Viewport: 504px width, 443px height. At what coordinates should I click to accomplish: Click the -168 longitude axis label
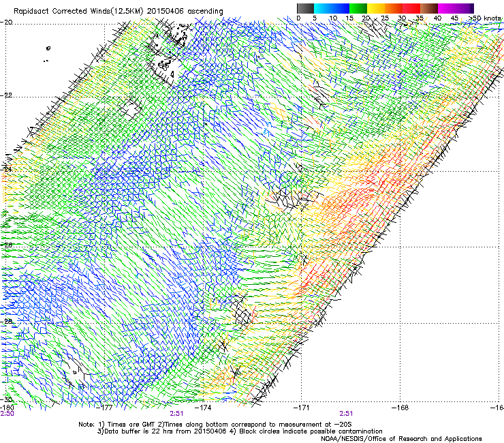[x=400, y=408]
